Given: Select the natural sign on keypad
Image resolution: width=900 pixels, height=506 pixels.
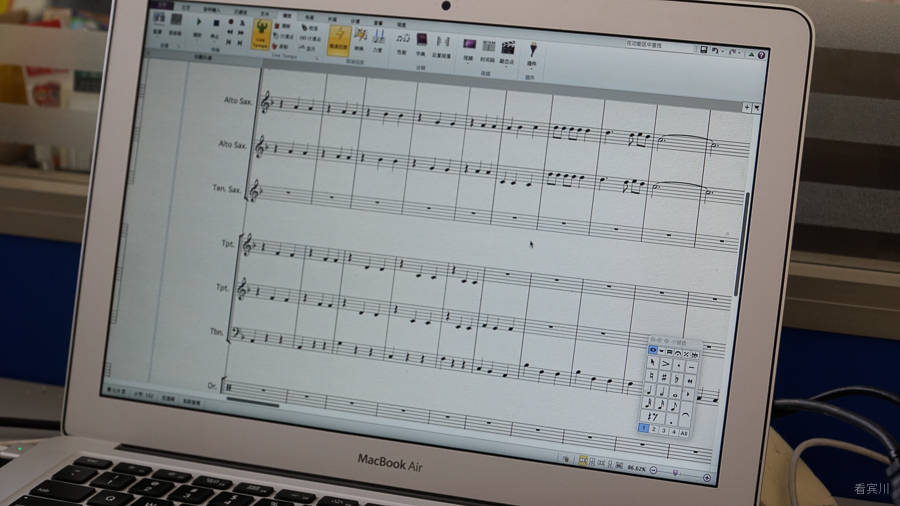Looking at the screenshot, I should (x=651, y=376).
